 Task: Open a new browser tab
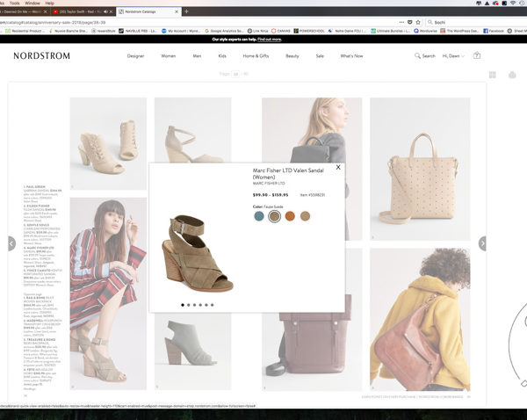pyautogui.click(x=186, y=11)
